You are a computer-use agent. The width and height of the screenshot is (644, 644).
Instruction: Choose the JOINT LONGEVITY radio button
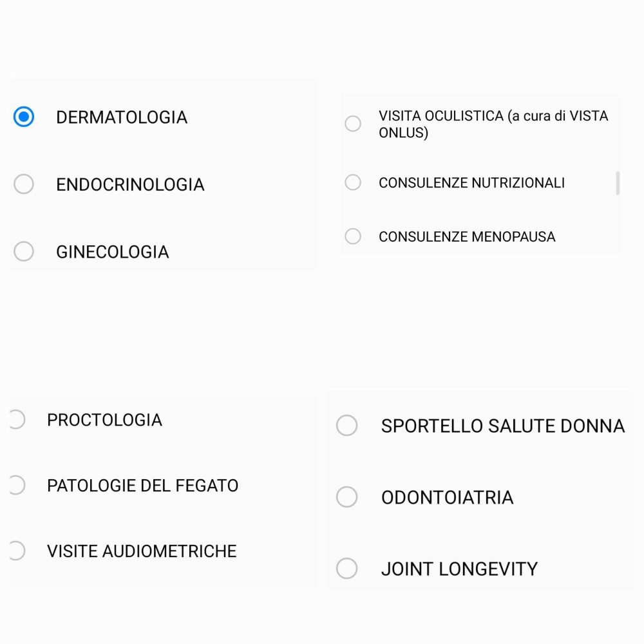coord(346,569)
